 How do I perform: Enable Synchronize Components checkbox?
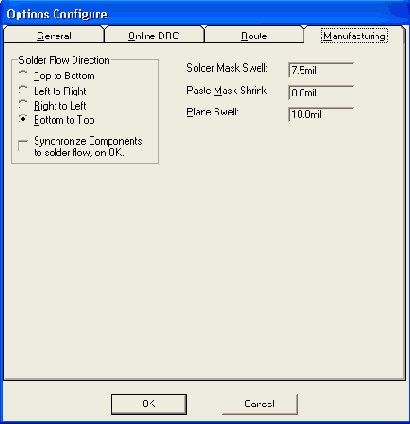click(23, 145)
